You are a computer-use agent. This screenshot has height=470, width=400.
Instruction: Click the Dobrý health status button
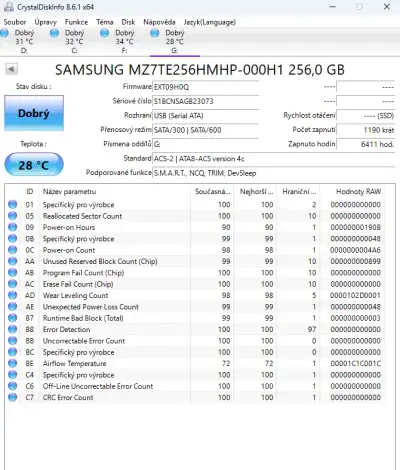tap(34, 113)
